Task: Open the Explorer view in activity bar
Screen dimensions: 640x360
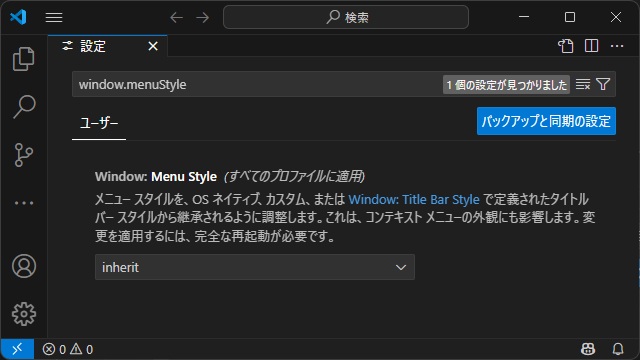Action: pyautogui.click(x=24, y=59)
